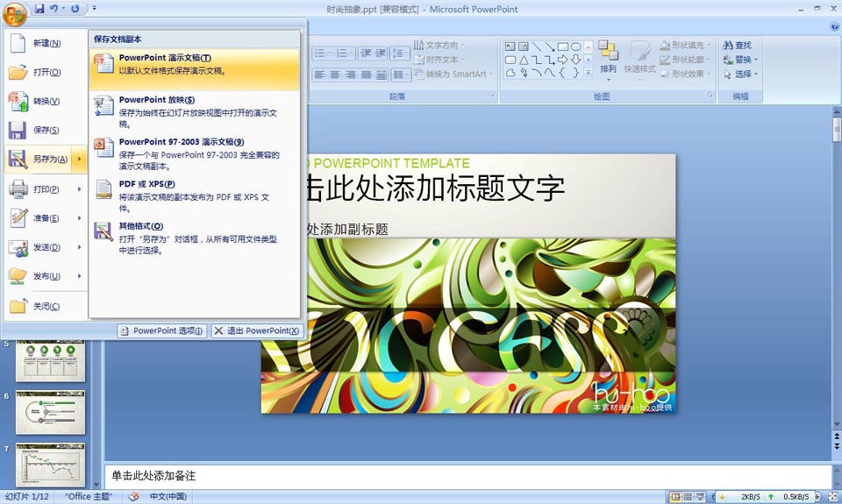
Task: Switch to slide sorter view icon
Action: pyautogui.click(x=688, y=497)
